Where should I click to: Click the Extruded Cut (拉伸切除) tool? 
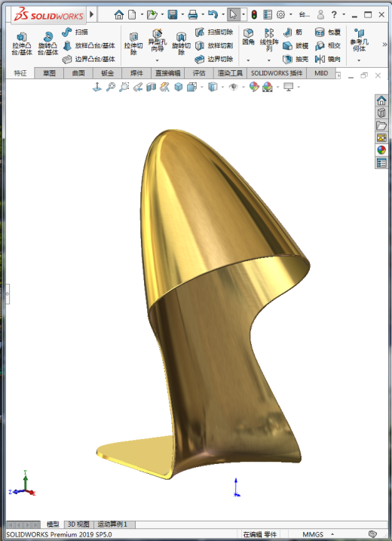133,44
